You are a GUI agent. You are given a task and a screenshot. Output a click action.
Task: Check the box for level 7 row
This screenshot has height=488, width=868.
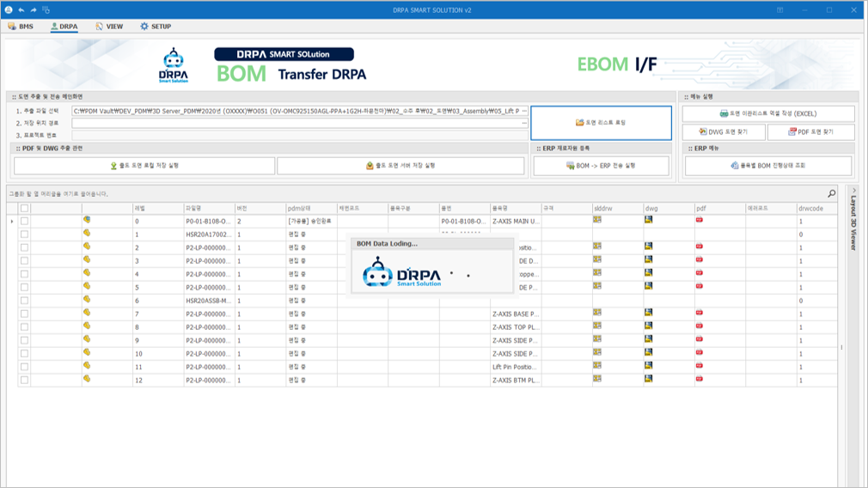24,314
